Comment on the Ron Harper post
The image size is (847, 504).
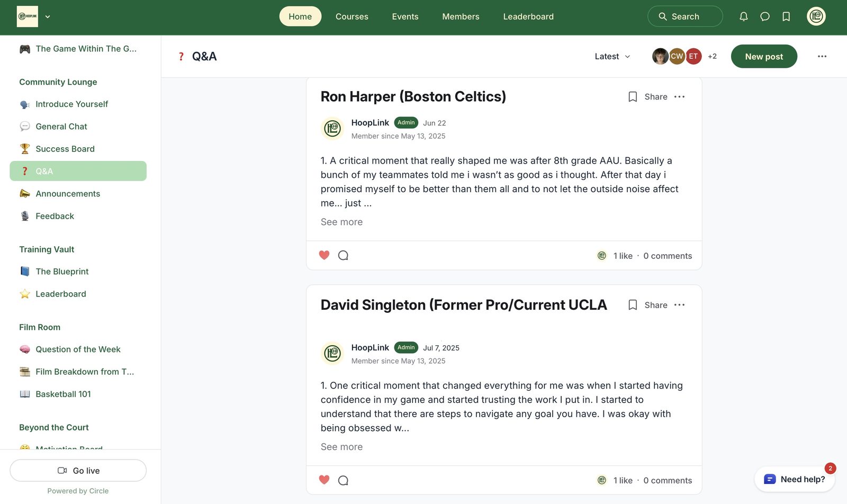[343, 255]
